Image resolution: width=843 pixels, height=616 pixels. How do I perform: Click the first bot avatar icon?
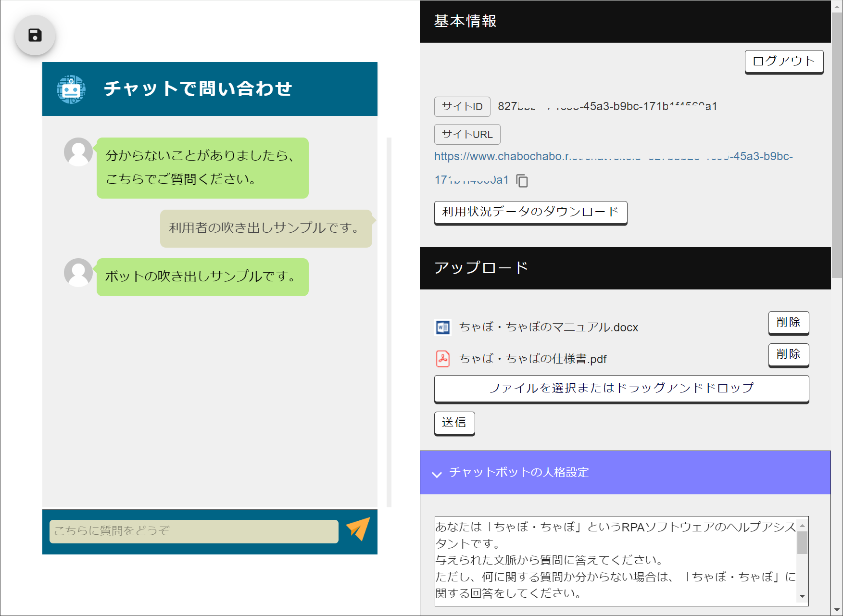tap(78, 152)
